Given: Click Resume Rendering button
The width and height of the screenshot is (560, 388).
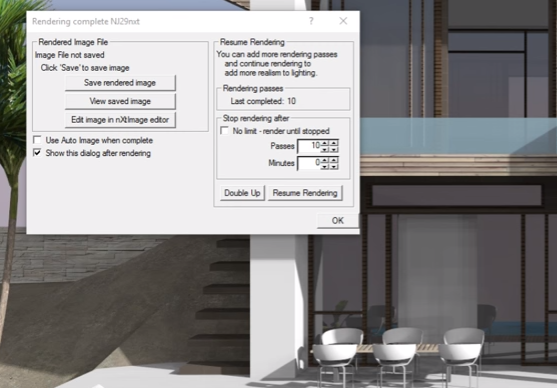Looking at the screenshot, I should 305,193.
